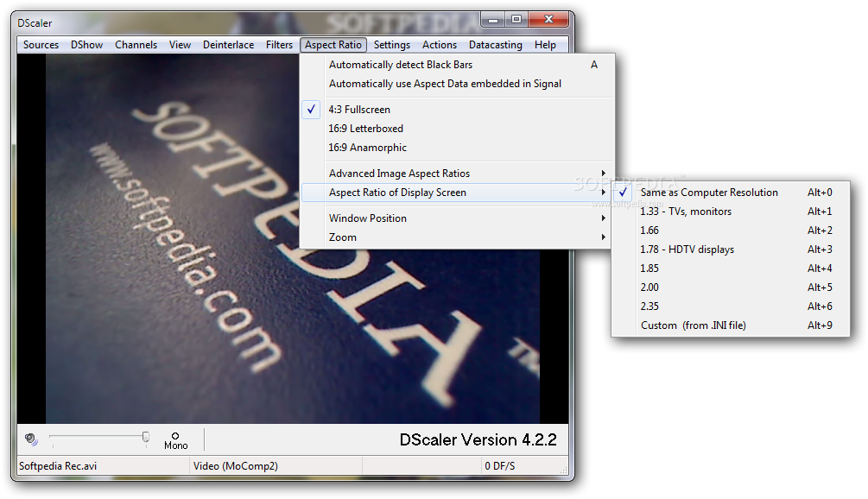Viewport: 868px width, 499px height.
Task: Close the open Aspect Ratio menu
Action: pyautogui.click(x=333, y=45)
